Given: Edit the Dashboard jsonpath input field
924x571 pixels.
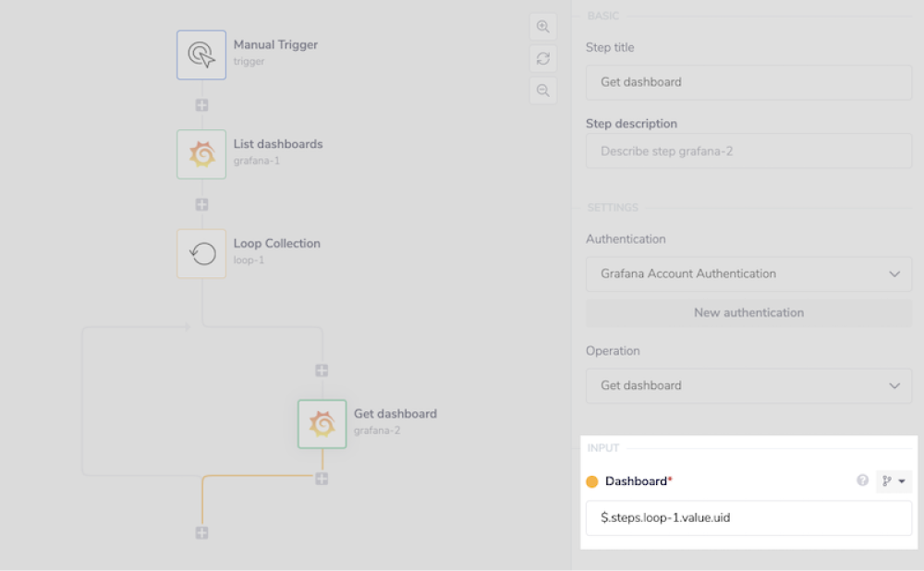Looking at the screenshot, I should coord(748,517).
